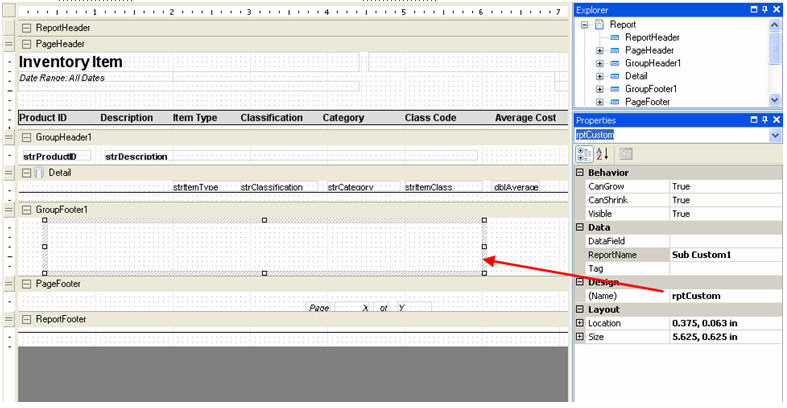This screenshot has height=408, width=787.
Task: Click the Categorized view icon in Properties
Action: pyautogui.click(x=585, y=154)
